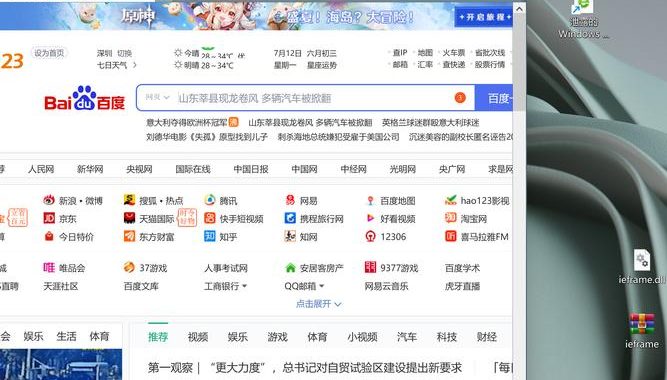This screenshot has width=667, height=380.
Task: Click the 设为首页 button
Action: point(49,53)
